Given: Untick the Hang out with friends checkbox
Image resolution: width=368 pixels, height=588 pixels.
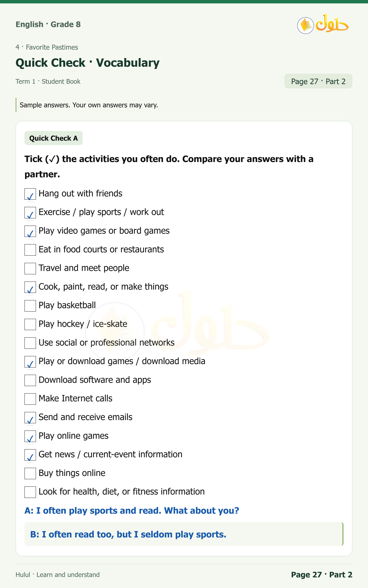Looking at the screenshot, I should [30, 194].
